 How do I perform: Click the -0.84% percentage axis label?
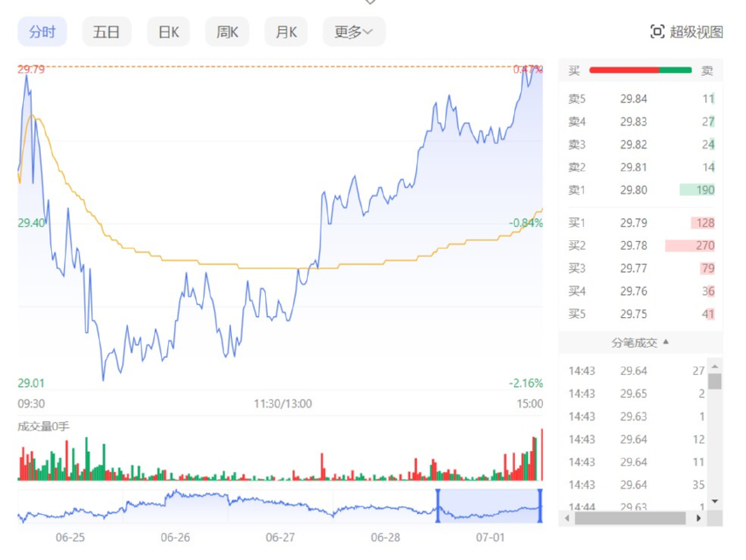tap(526, 222)
